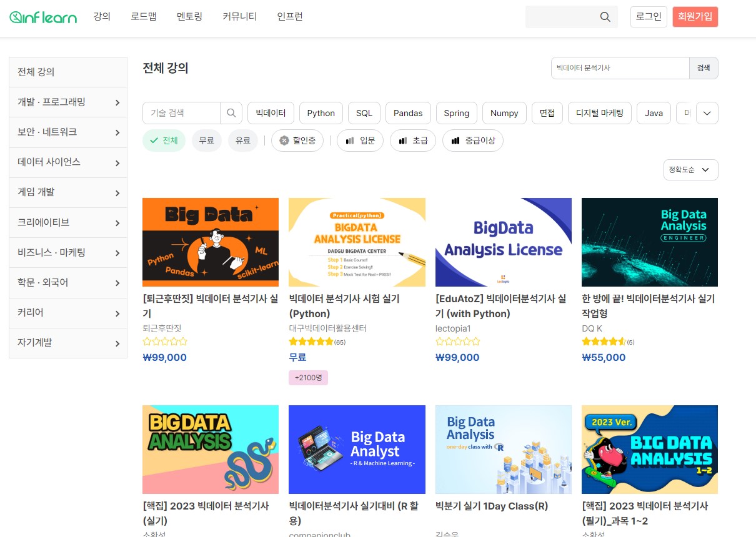Click the magnifier icon in the 기술 검색 field
The image size is (756, 537).
pos(231,113)
